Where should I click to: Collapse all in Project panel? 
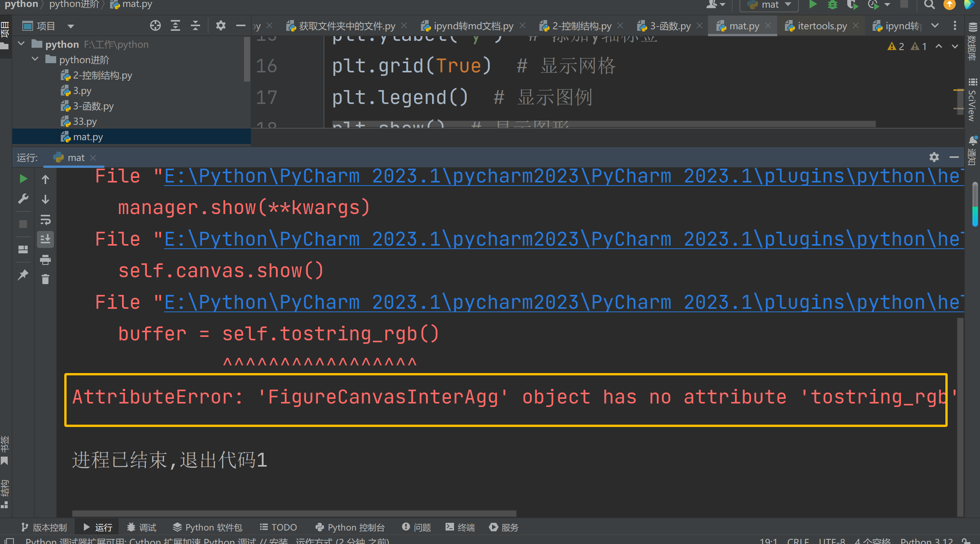(195, 26)
